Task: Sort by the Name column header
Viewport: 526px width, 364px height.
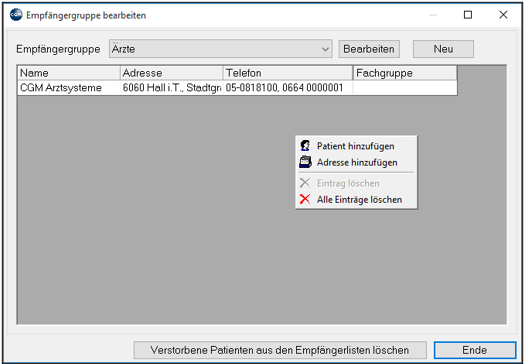Action: click(69, 73)
